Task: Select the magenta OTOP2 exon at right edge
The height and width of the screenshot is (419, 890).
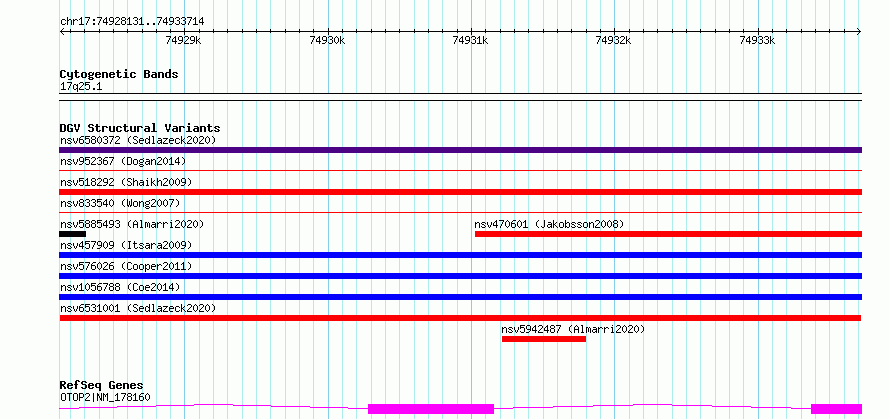Action: [x=837, y=409]
